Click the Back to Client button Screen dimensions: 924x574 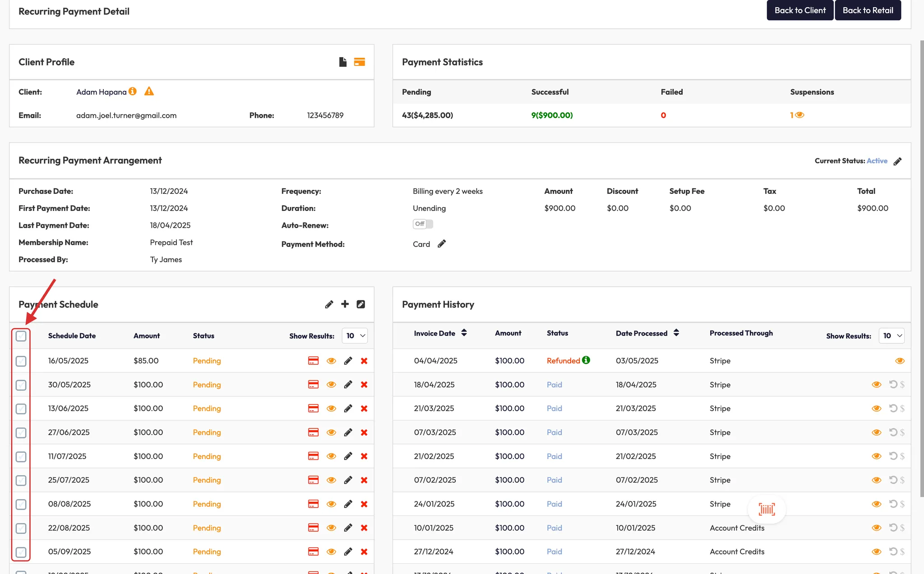(800, 10)
